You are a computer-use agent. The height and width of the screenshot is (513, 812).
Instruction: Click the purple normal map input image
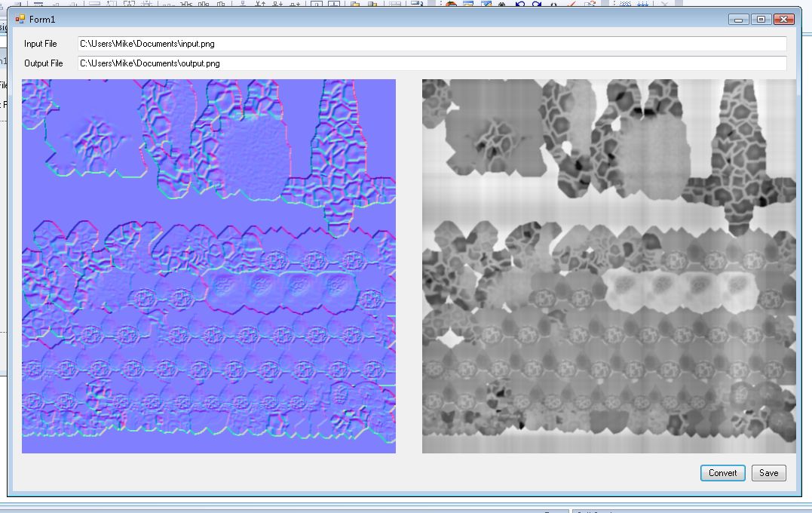pos(209,266)
